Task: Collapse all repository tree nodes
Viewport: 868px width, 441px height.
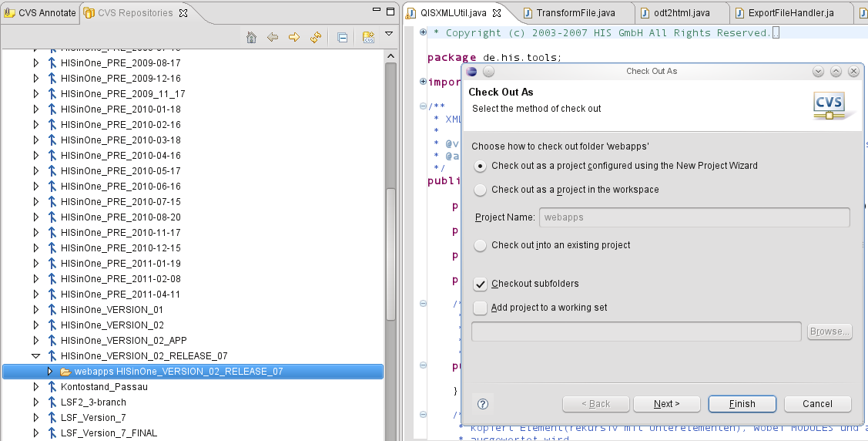Action: (x=343, y=38)
